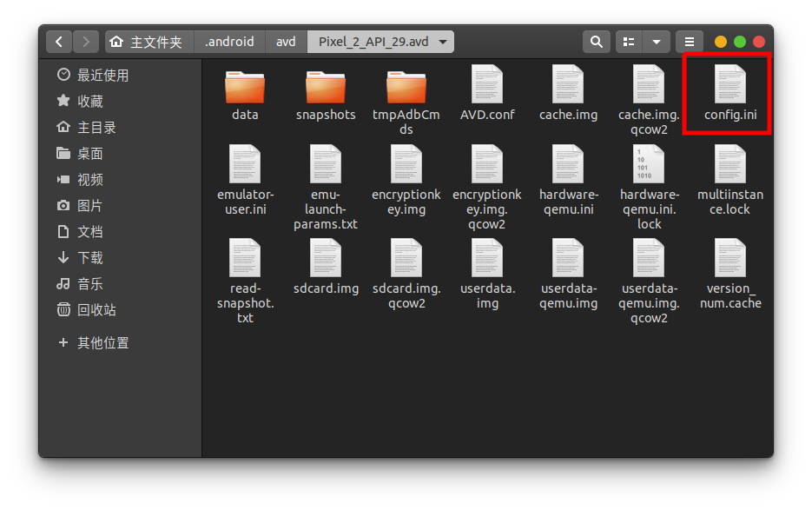Click the back navigation arrow

coord(58,41)
